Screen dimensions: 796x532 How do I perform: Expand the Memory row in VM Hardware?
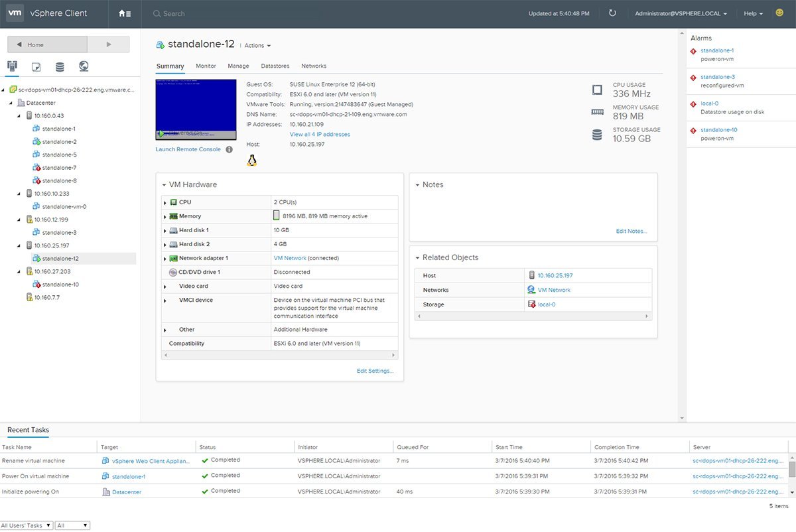tap(165, 216)
